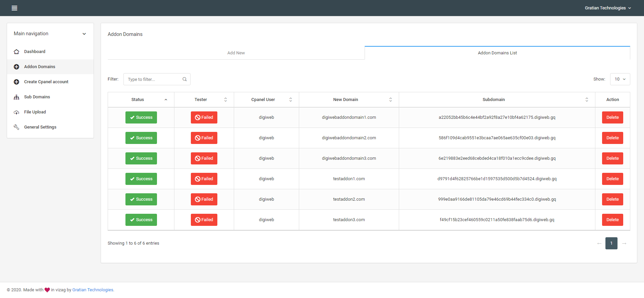Go to previous page arrow

[599, 243]
